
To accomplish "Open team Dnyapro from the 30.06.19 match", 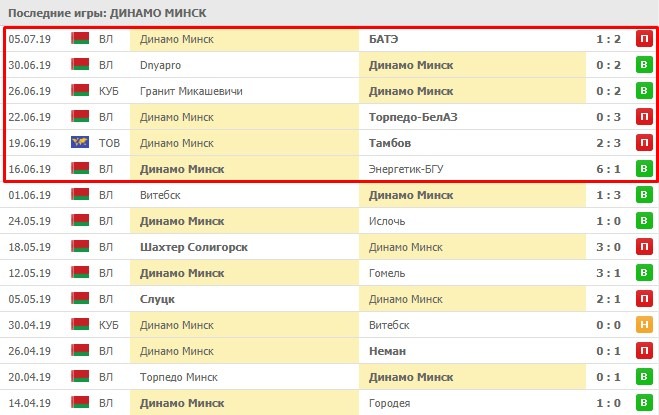I will click(162, 65).
